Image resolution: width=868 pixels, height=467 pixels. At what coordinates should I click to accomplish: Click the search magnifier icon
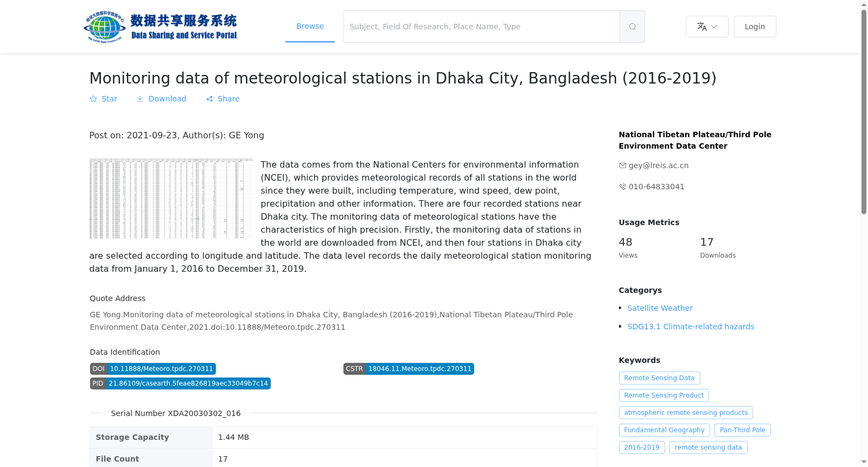632,27
